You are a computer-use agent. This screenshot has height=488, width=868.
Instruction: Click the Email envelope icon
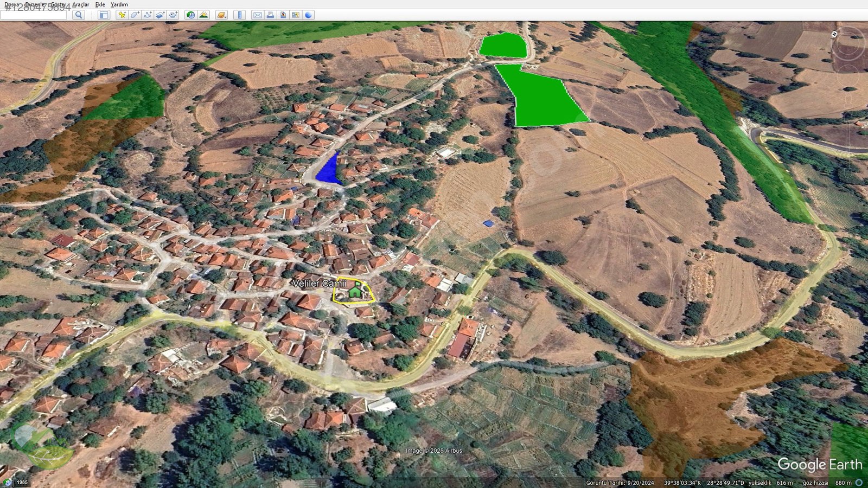(258, 15)
